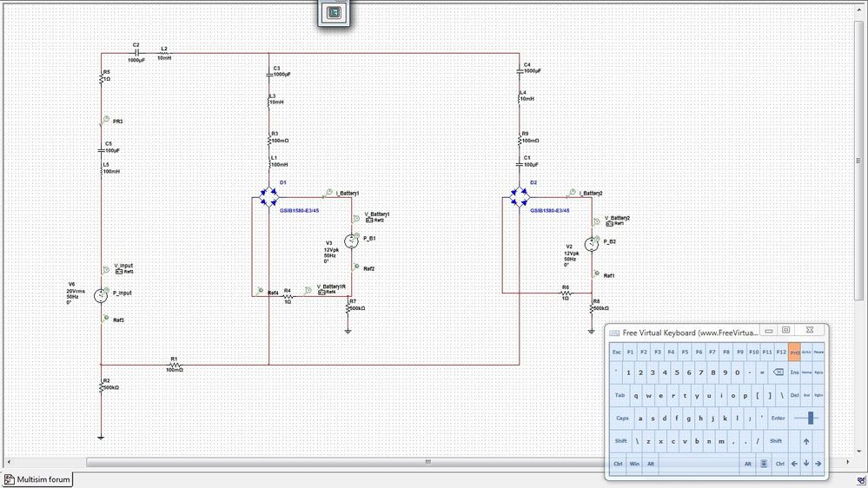The image size is (868, 488).
Task: Select the D2 bridge rectifier symbol
Action: (520, 197)
